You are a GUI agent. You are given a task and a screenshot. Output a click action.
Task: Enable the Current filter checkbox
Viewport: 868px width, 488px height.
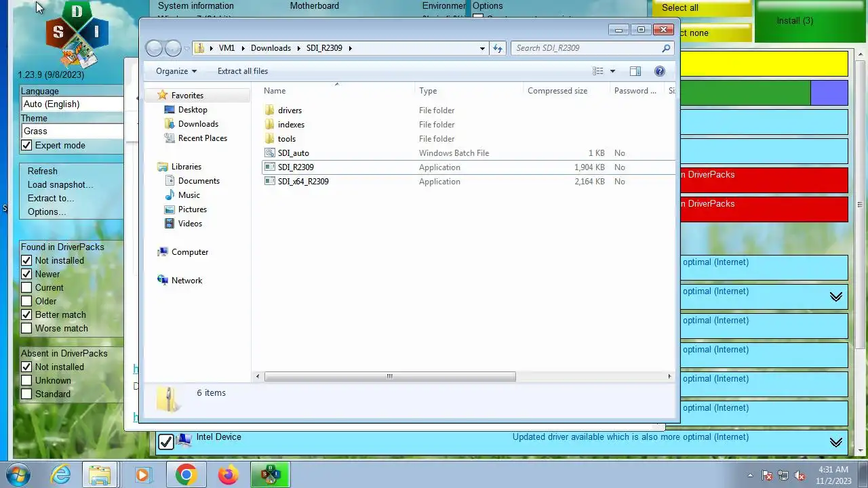click(x=26, y=287)
